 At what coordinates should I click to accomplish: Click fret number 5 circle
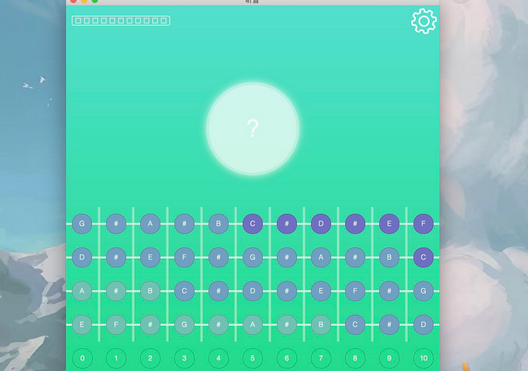click(x=253, y=358)
